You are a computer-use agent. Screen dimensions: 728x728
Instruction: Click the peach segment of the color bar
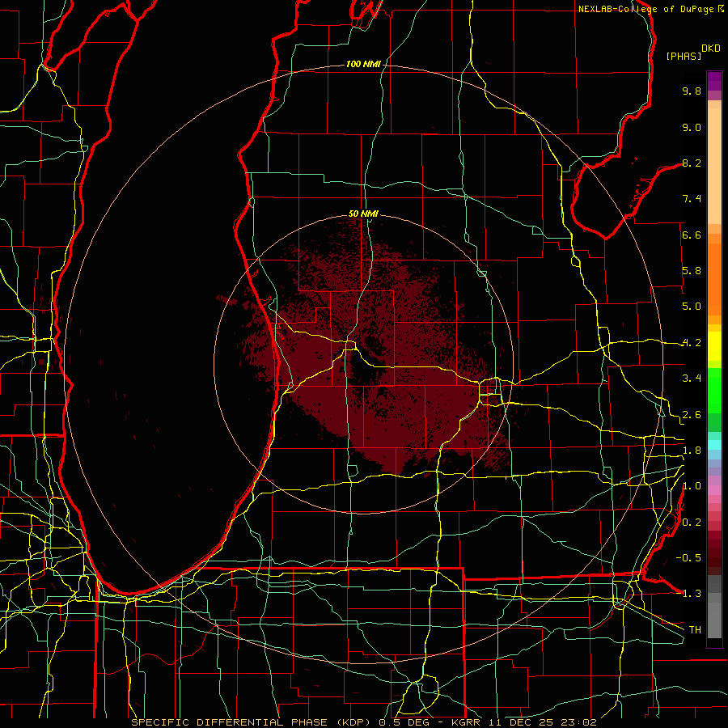coord(714,166)
